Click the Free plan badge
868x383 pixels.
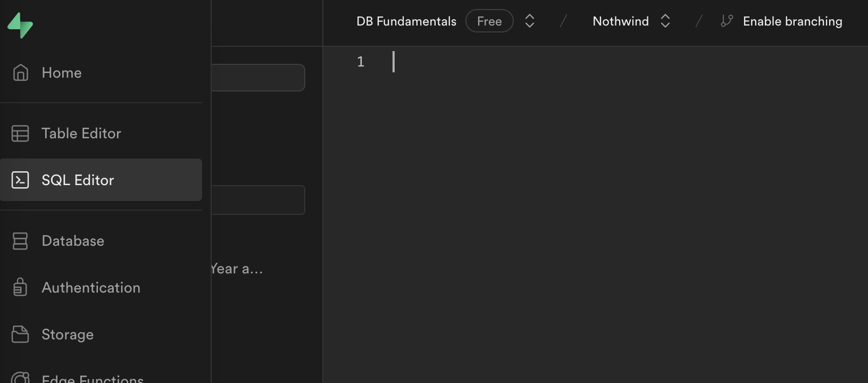click(489, 21)
